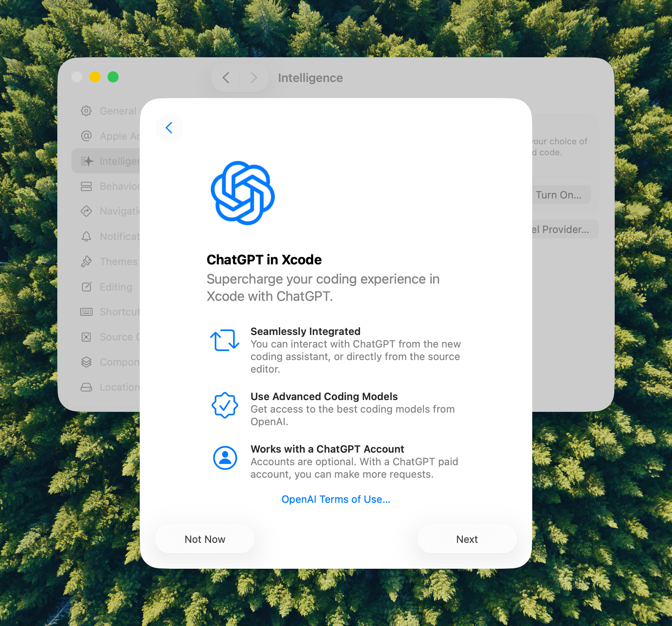Open the OpenAI Terms of Use link

pos(336,499)
